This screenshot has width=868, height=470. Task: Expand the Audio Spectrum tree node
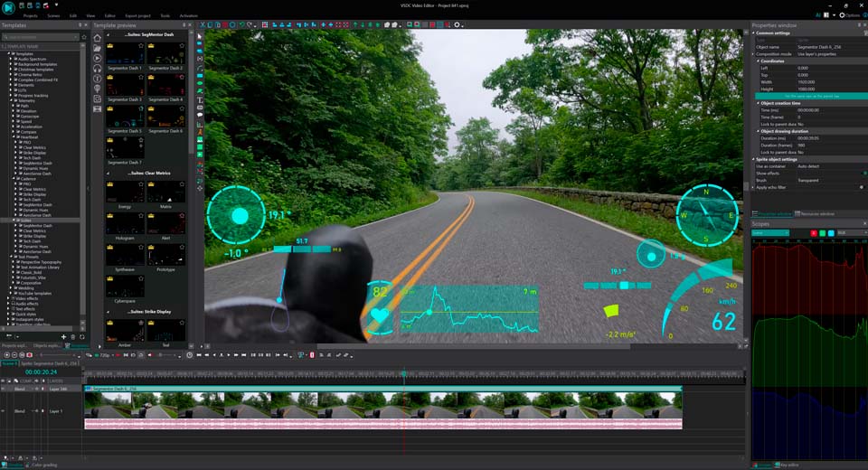[x=11, y=60]
